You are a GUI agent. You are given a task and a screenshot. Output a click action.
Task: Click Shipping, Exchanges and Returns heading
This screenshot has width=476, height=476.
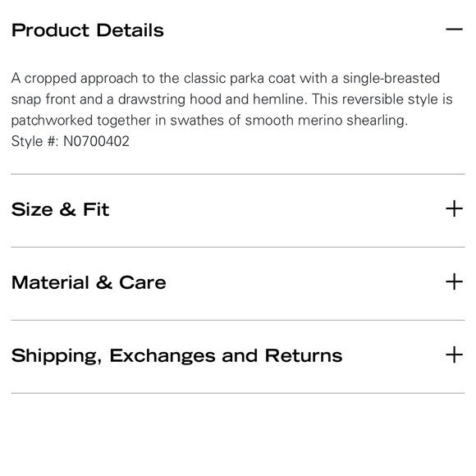click(x=176, y=356)
